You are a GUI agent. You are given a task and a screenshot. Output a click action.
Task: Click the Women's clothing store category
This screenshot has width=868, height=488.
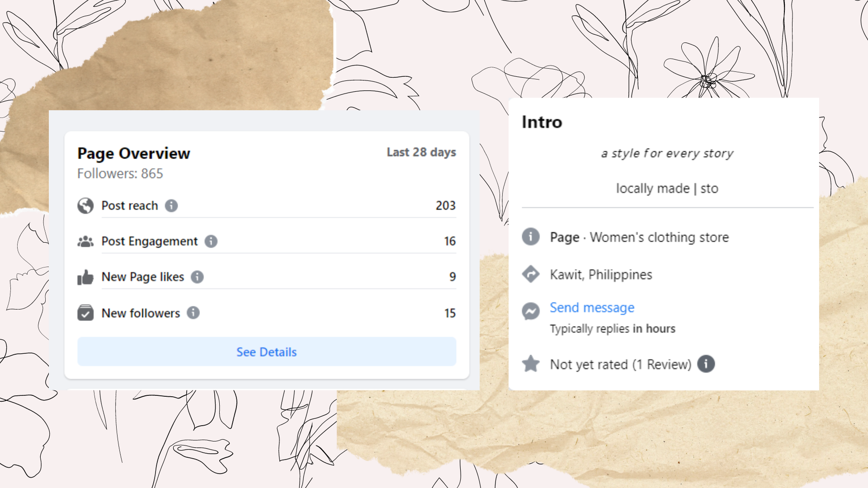pos(659,237)
